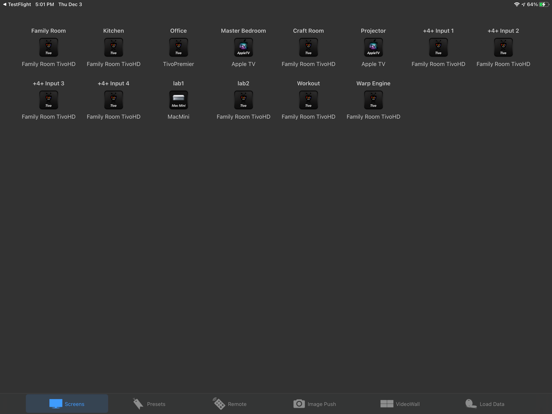
Task: Click the 'MacMini' source label
Action: [x=178, y=117]
